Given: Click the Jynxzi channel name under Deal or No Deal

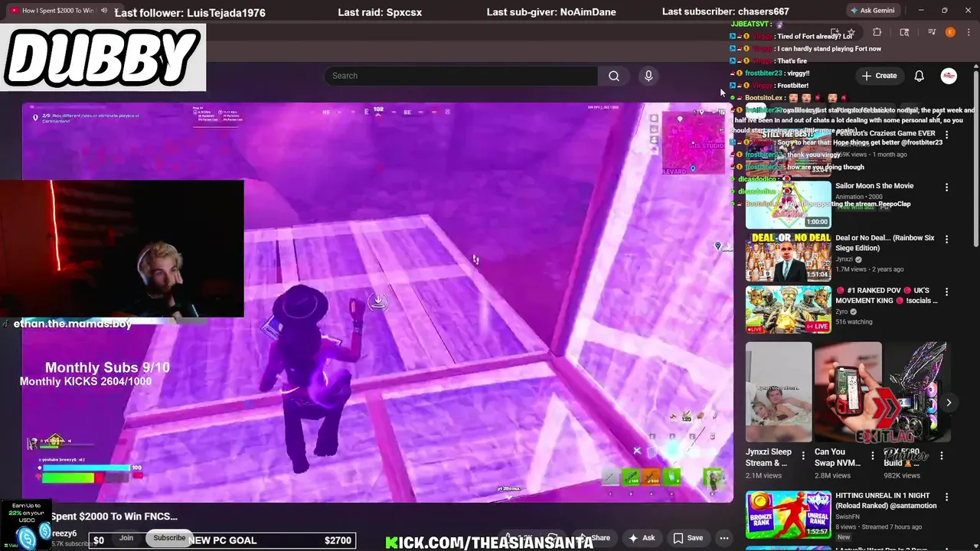Looking at the screenshot, I should tap(845, 259).
